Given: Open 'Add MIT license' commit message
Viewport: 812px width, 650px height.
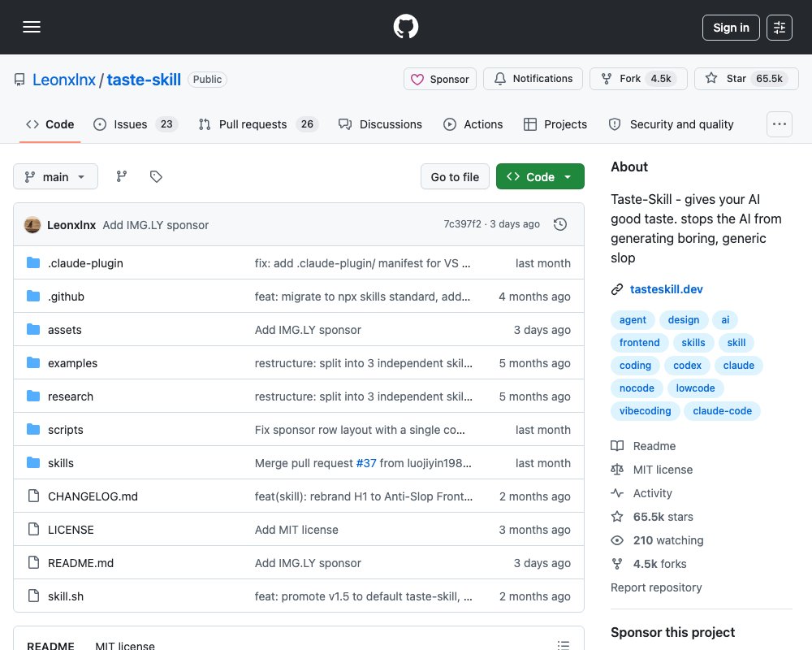Looking at the screenshot, I should tap(296, 530).
